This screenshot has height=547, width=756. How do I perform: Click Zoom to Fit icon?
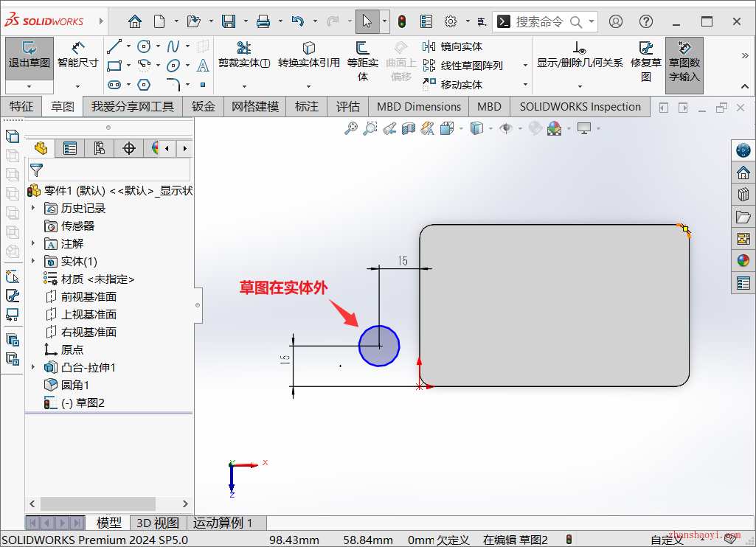(x=352, y=128)
